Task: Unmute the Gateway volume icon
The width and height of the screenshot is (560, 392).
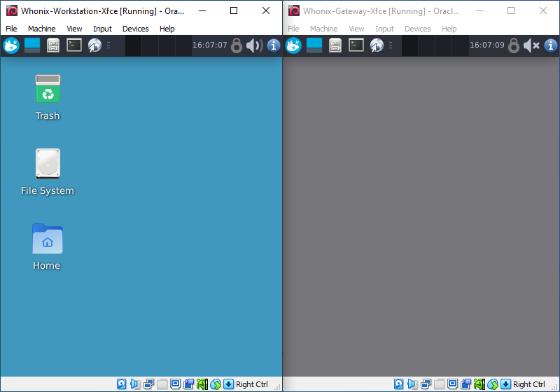Action: point(532,45)
